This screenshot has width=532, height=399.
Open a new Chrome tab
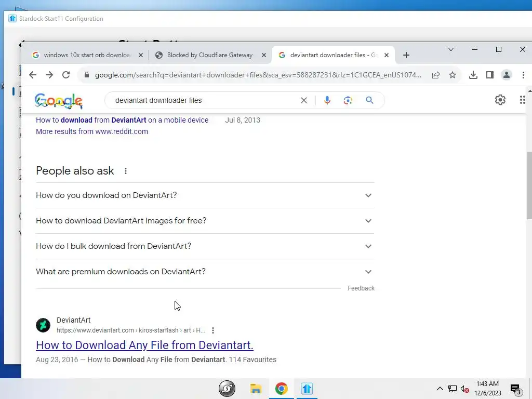click(x=406, y=55)
